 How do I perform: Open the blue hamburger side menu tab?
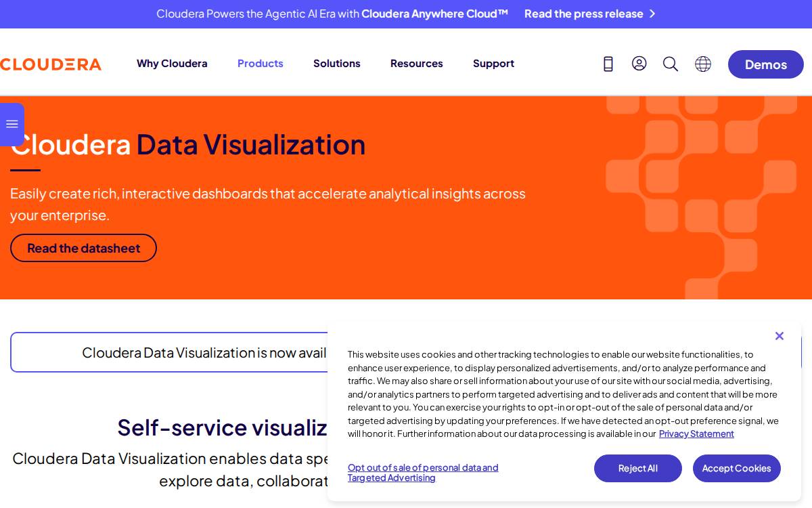point(12,124)
